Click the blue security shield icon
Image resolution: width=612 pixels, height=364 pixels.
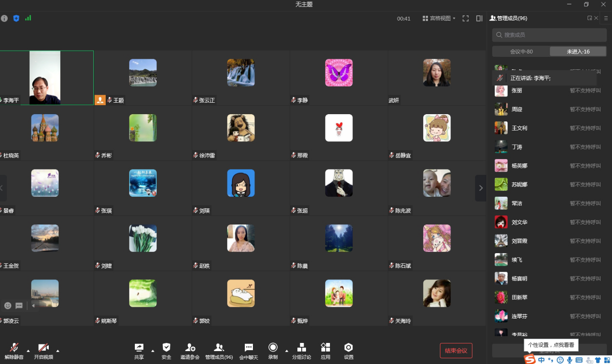pos(16,18)
